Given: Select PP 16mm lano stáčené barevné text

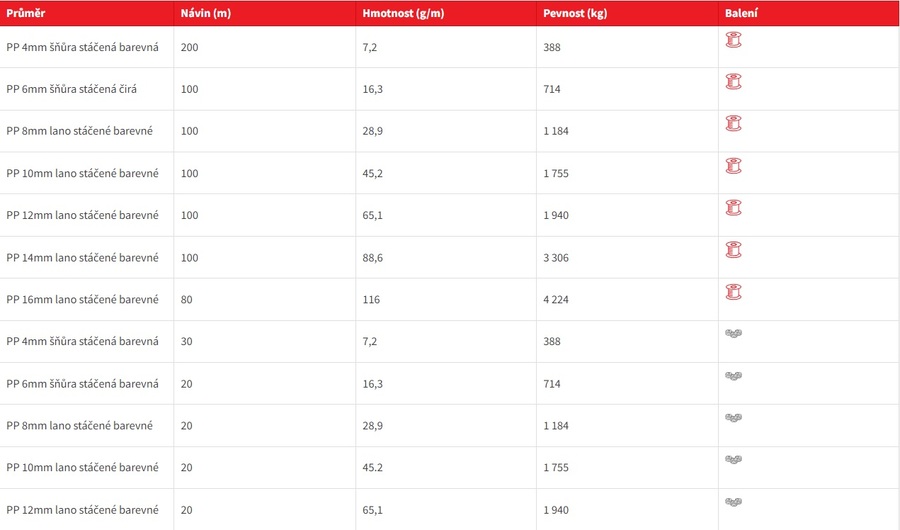Looking at the screenshot, I should click(x=82, y=300).
